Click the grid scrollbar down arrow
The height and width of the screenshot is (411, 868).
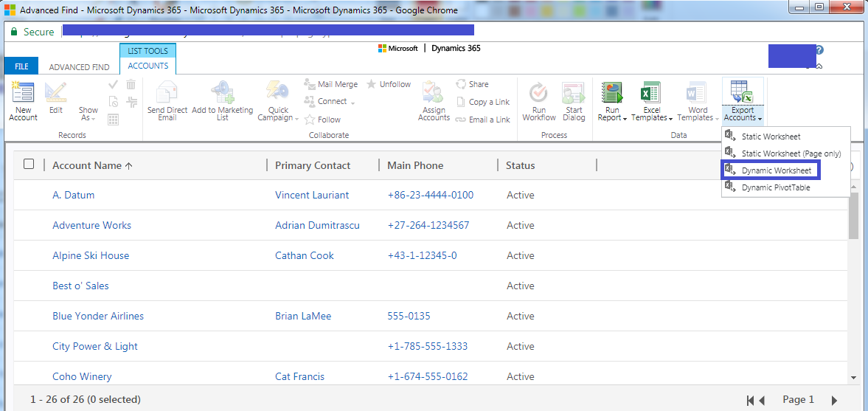pyautogui.click(x=853, y=377)
